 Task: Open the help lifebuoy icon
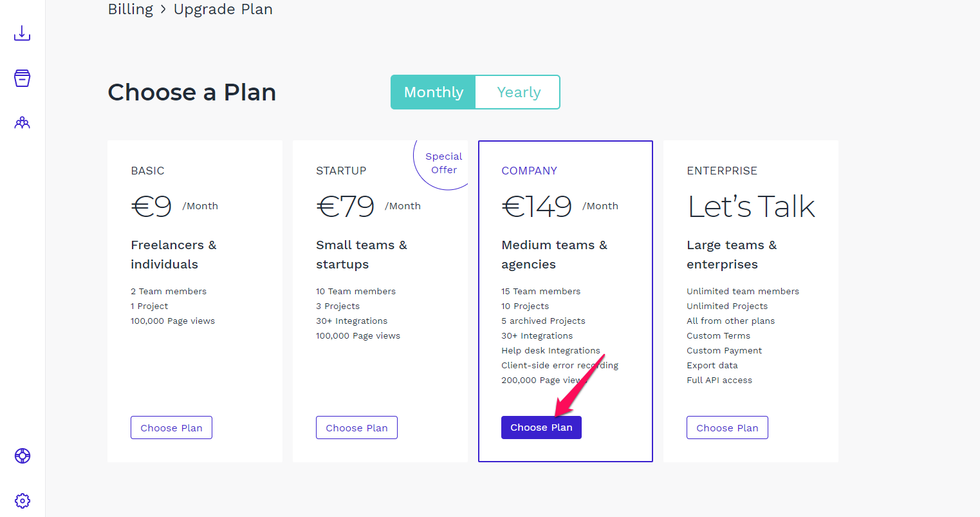tap(23, 456)
